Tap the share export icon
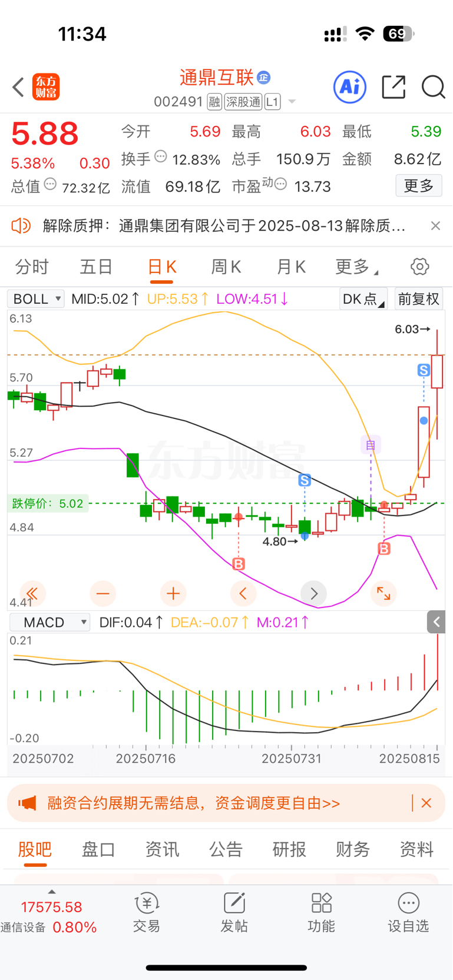 pos(394,87)
